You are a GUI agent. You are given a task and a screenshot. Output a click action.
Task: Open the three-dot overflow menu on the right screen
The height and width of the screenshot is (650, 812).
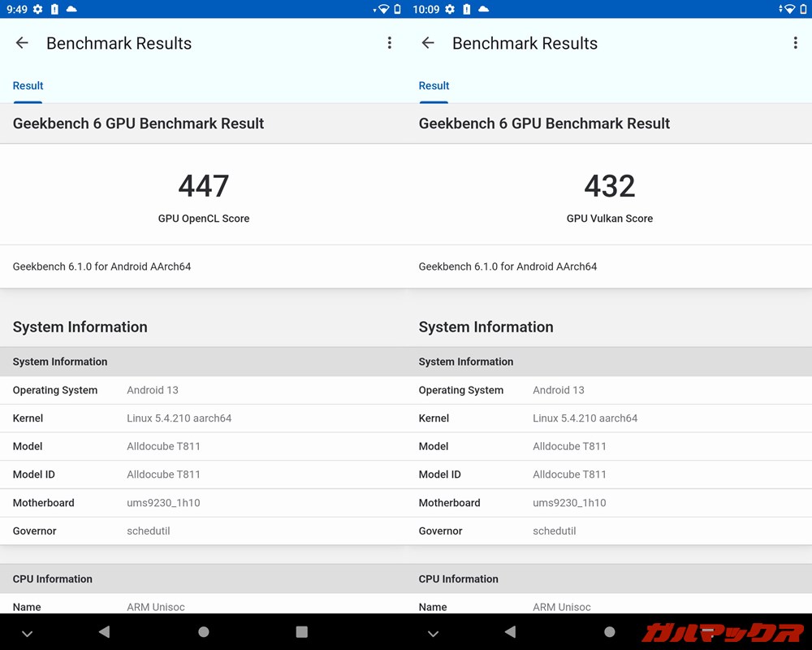tap(796, 43)
